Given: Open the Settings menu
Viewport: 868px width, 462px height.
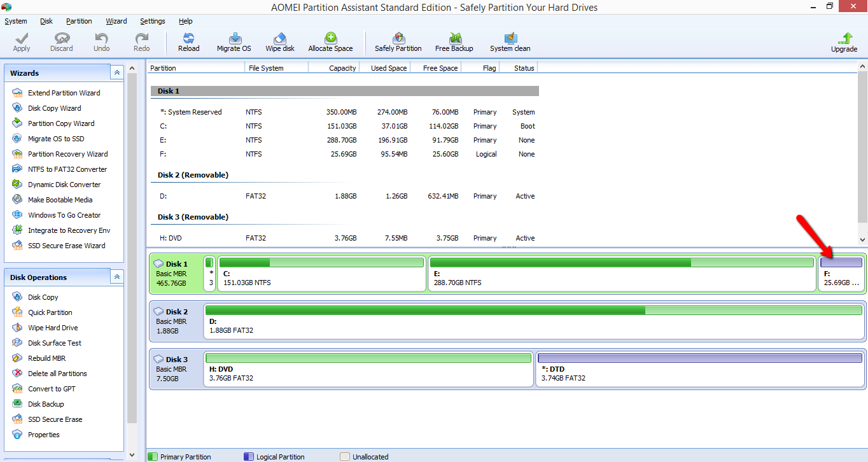Looking at the screenshot, I should pos(153,21).
